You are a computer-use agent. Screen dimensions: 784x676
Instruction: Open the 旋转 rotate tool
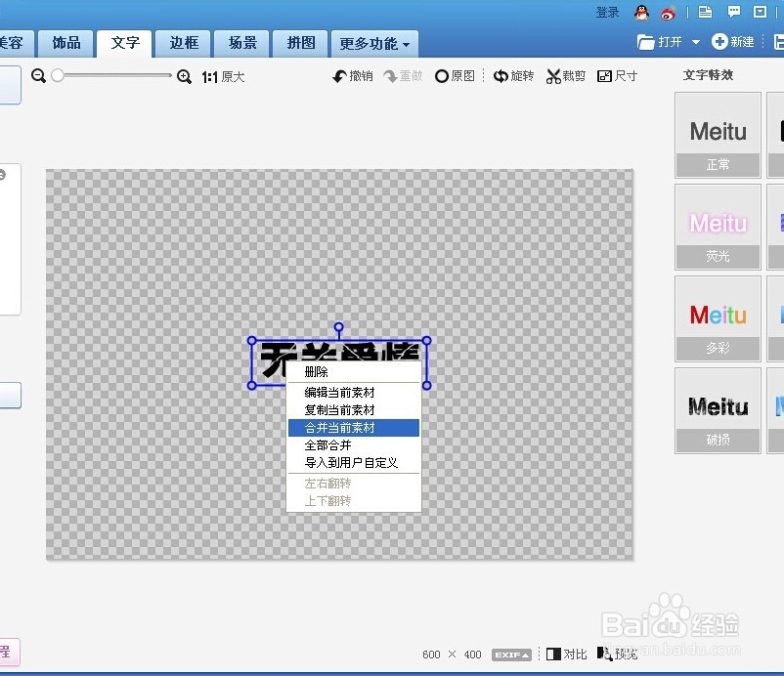(513, 76)
